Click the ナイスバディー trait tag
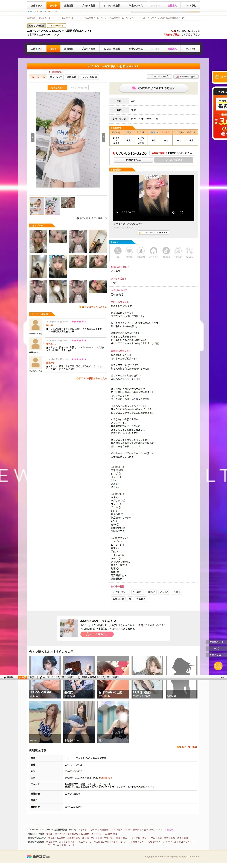 [x=120, y=592]
